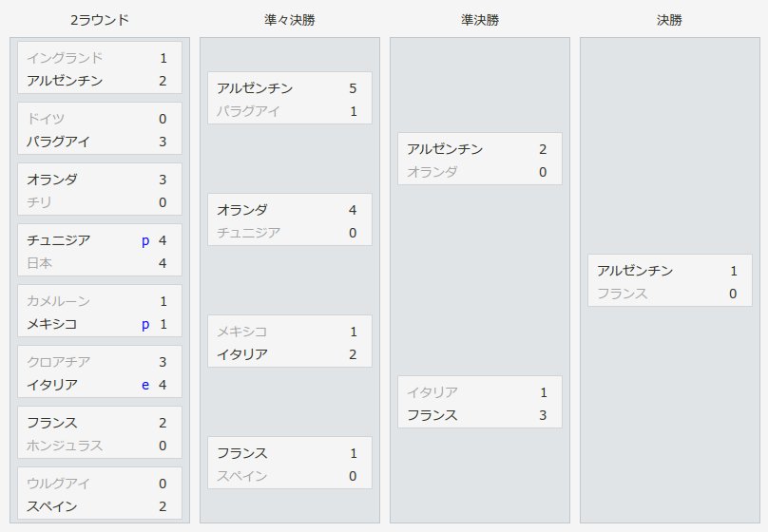Open the イングランド vs アルゼンチン match box
This screenshot has height=532, width=768.
[100, 67]
